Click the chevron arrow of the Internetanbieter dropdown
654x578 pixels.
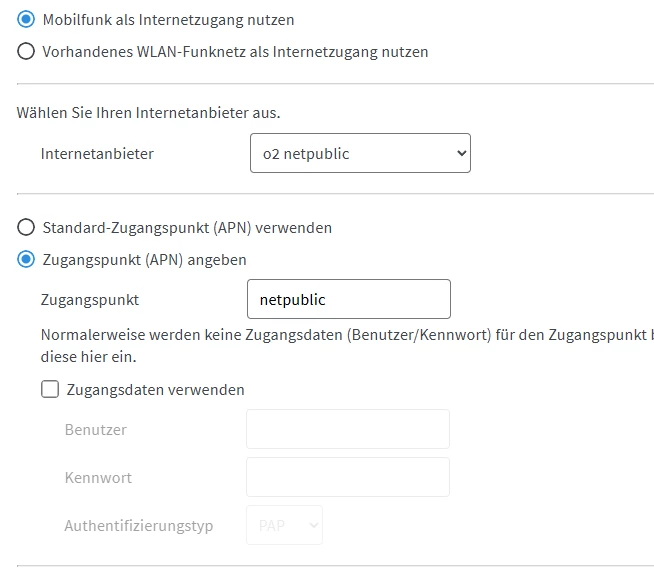[x=460, y=153]
